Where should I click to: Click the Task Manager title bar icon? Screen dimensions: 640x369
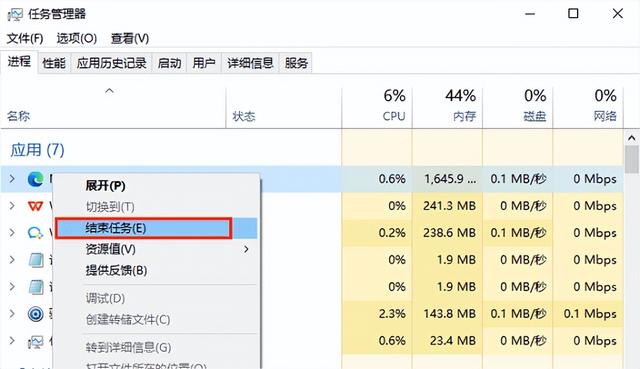(x=15, y=14)
